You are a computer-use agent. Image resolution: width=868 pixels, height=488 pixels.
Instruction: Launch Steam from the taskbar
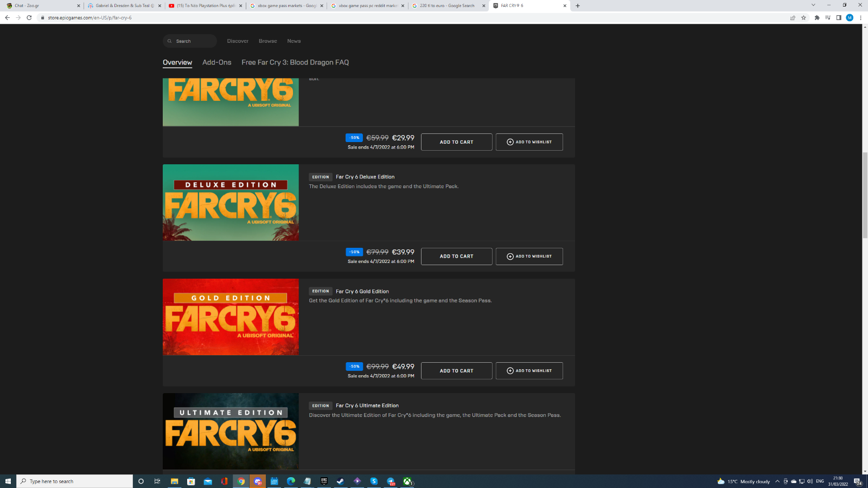(x=340, y=481)
